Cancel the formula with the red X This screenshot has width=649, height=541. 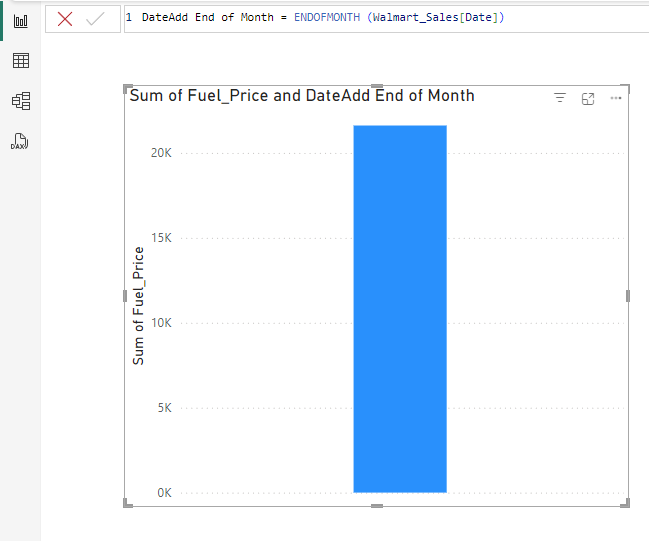click(65, 19)
